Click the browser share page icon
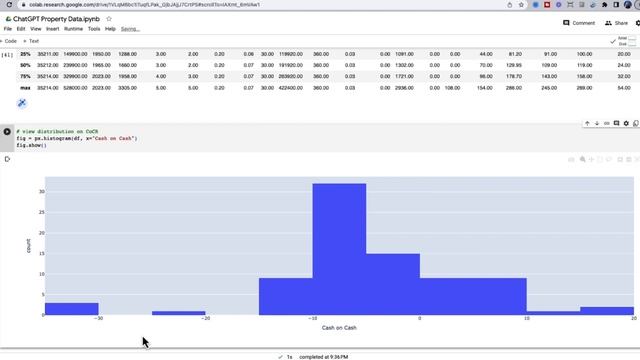Viewport: 640px width, 360px height. coord(509,5)
